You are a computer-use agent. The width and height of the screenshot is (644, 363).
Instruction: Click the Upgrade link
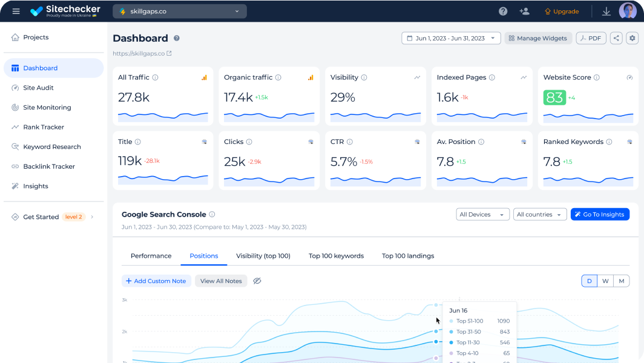562,11
